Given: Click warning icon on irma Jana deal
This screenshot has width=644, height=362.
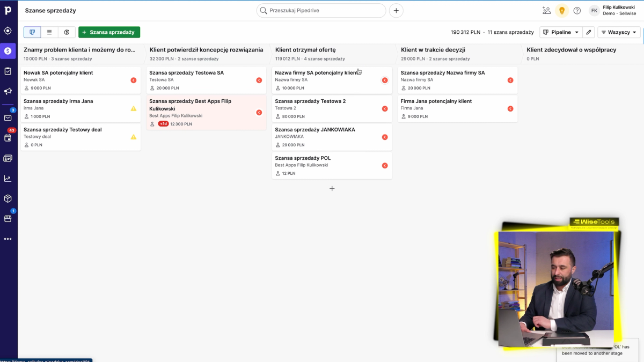Looking at the screenshot, I should pos(134,108).
